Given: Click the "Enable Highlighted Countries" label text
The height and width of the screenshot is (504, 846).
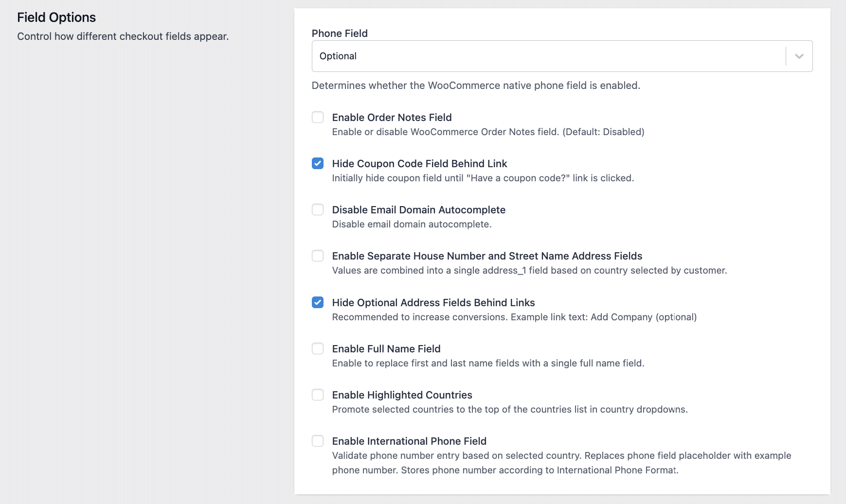Looking at the screenshot, I should pos(402,395).
